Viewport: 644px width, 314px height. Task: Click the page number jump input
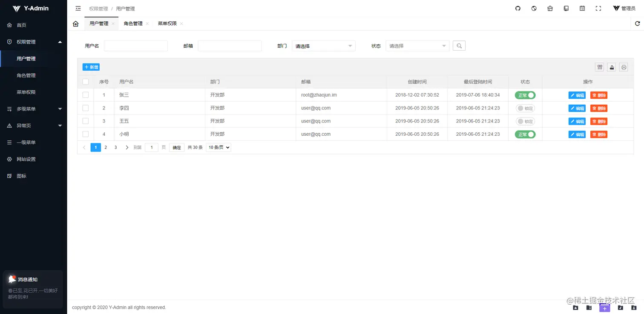[x=152, y=148]
